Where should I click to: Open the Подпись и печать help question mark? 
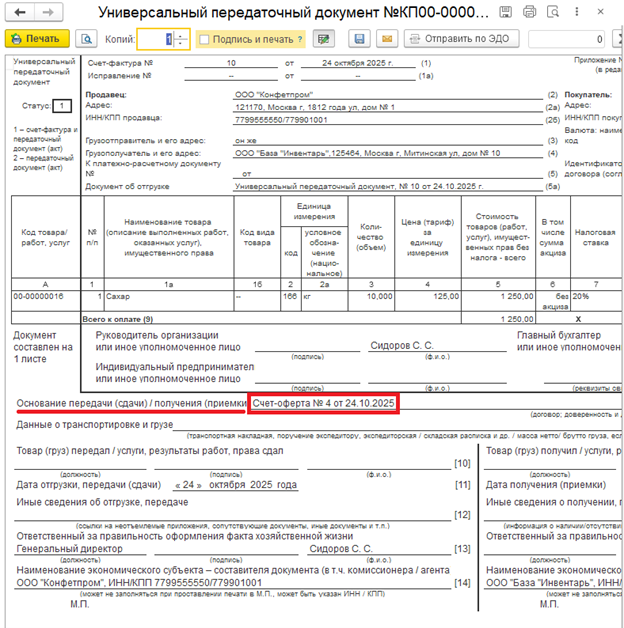(300, 39)
